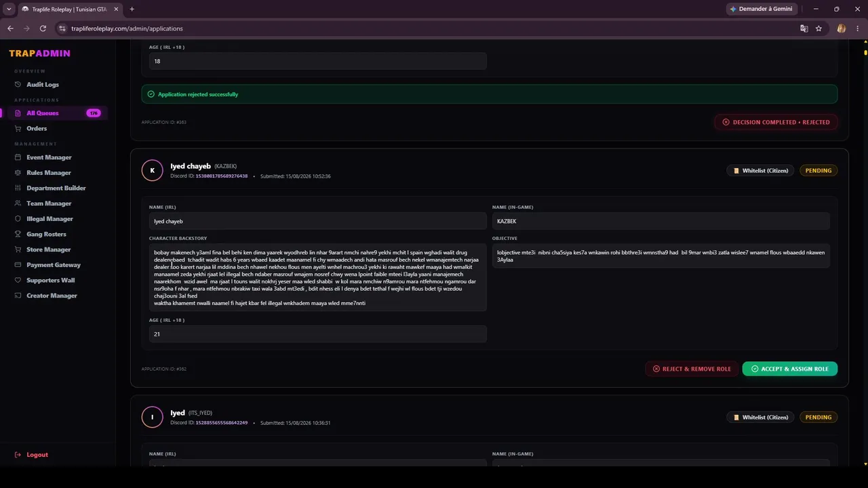This screenshot has width=868, height=488.
Task: Click Pending badge on Iyed chayeb application
Action: [818, 171]
